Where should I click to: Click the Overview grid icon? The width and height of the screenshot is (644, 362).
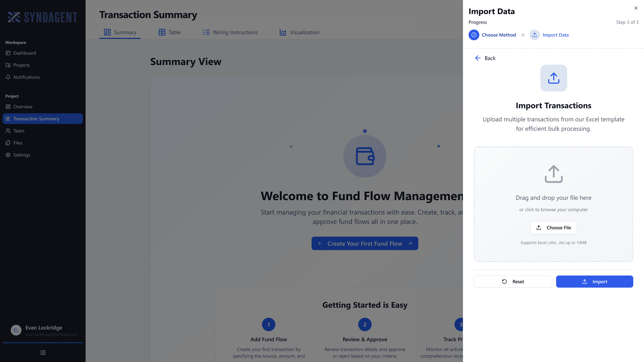tap(8, 107)
